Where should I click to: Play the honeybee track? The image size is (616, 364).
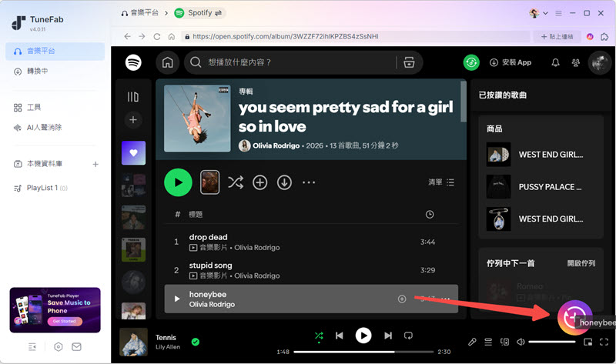coord(177,299)
